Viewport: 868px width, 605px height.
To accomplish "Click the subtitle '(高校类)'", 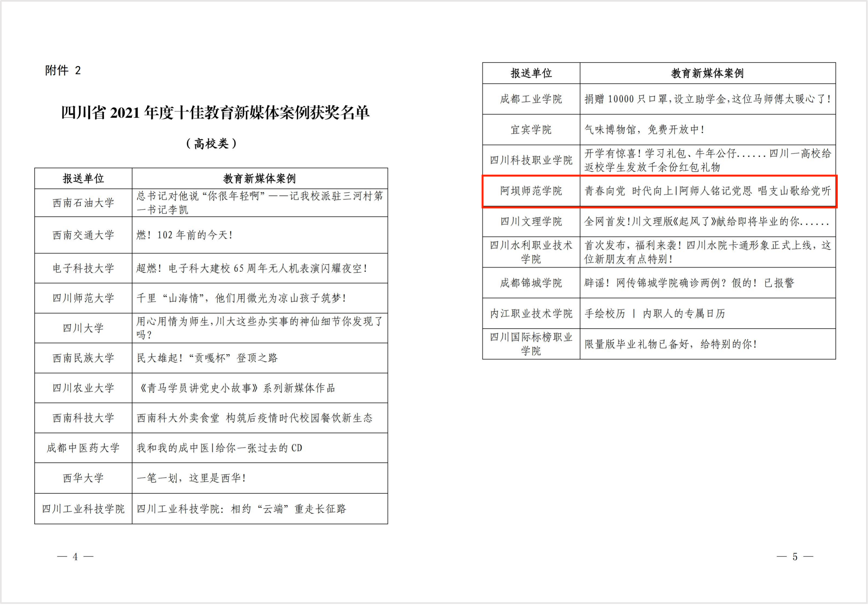I will 211,144.
